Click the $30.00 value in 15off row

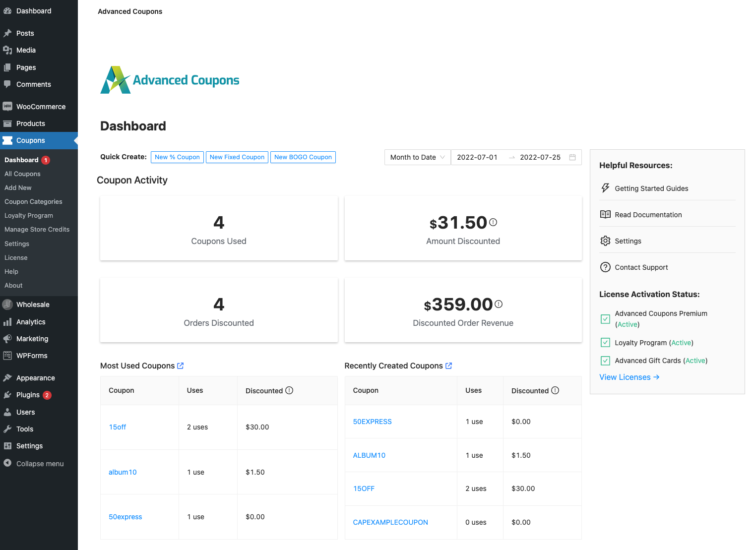point(257,427)
